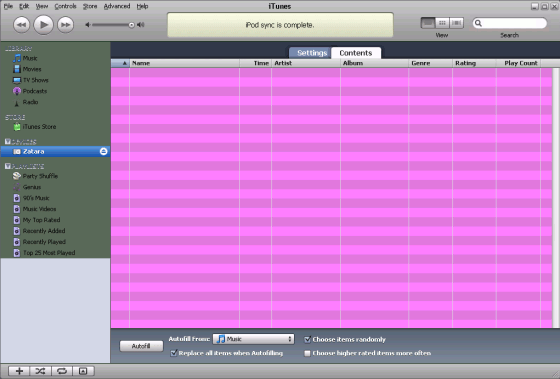This screenshot has height=379, width=560.
Task: Open the Party Shuffle playlist icon
Action: pyautogui.click(x=17, y=176)
